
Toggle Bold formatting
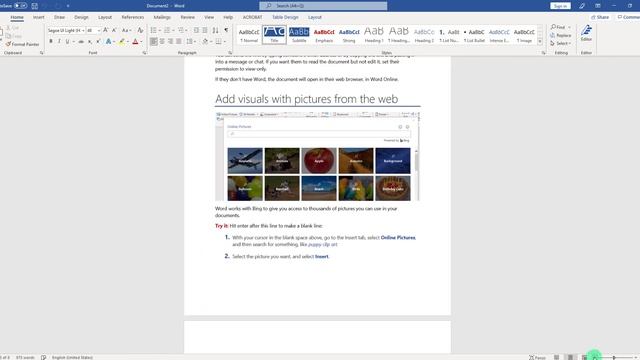(x=51, y=41)
